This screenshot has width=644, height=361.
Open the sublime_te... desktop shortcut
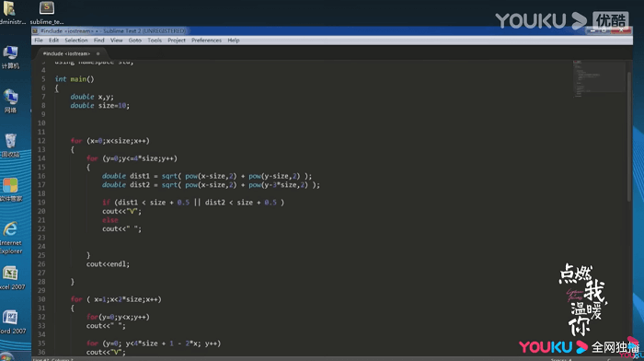click(x=47, y=13)
